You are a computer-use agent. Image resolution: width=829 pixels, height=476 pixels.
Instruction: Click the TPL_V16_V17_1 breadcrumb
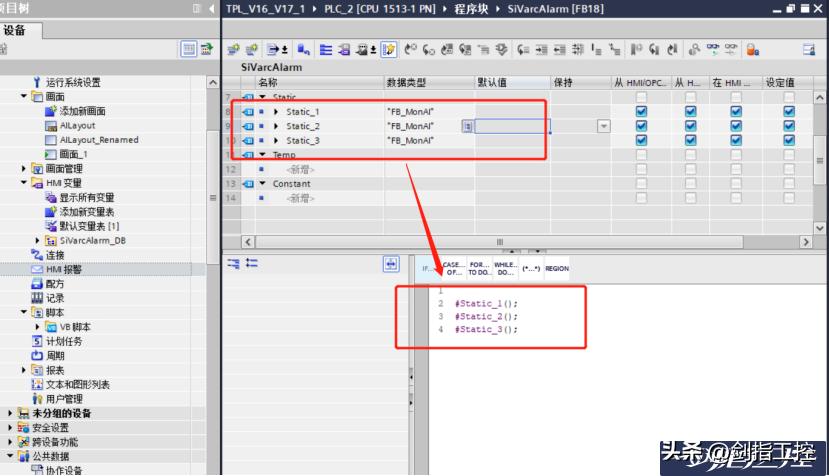[x=265, y=8]
